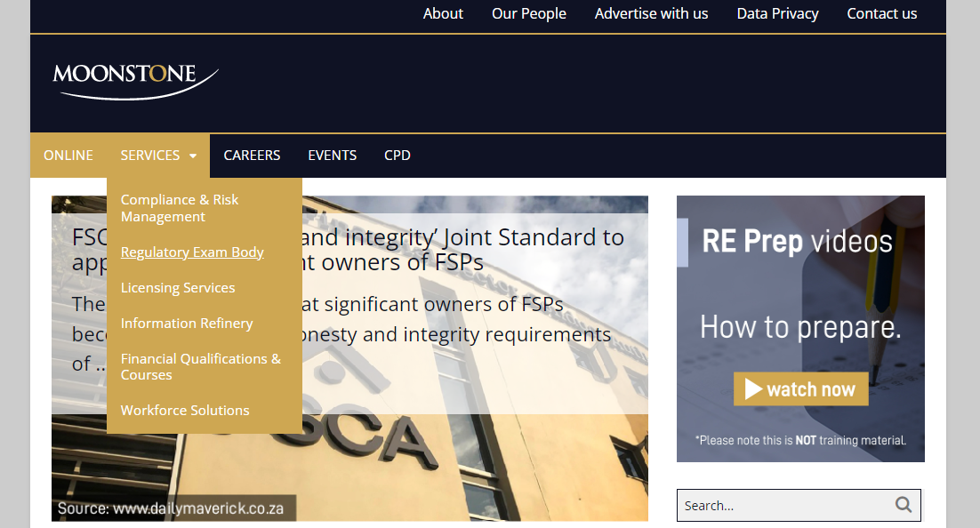Click Our People in the top bar
Screen dimensions: 980x528
pyautogui.click(x=528, y=13)
